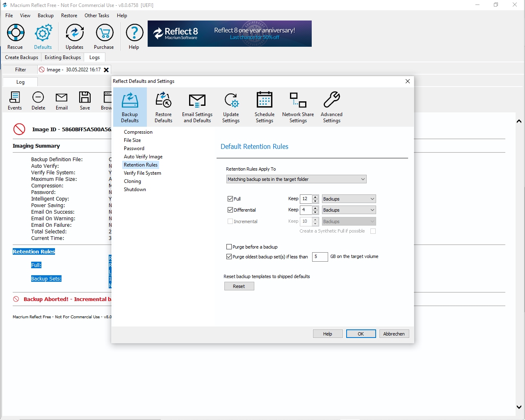Open the Backup menu
This screenshot has height=420, width=525.
(x=46, y=16)
